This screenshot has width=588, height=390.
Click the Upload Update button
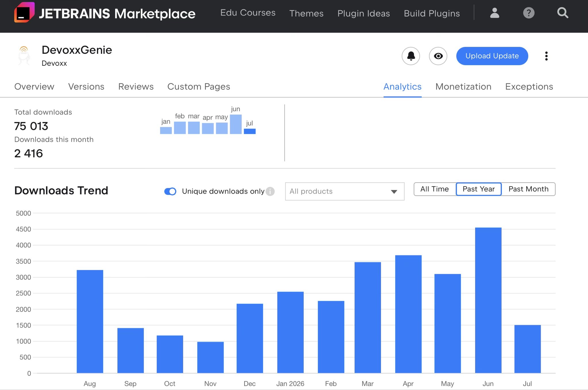(x=492, y=56)
